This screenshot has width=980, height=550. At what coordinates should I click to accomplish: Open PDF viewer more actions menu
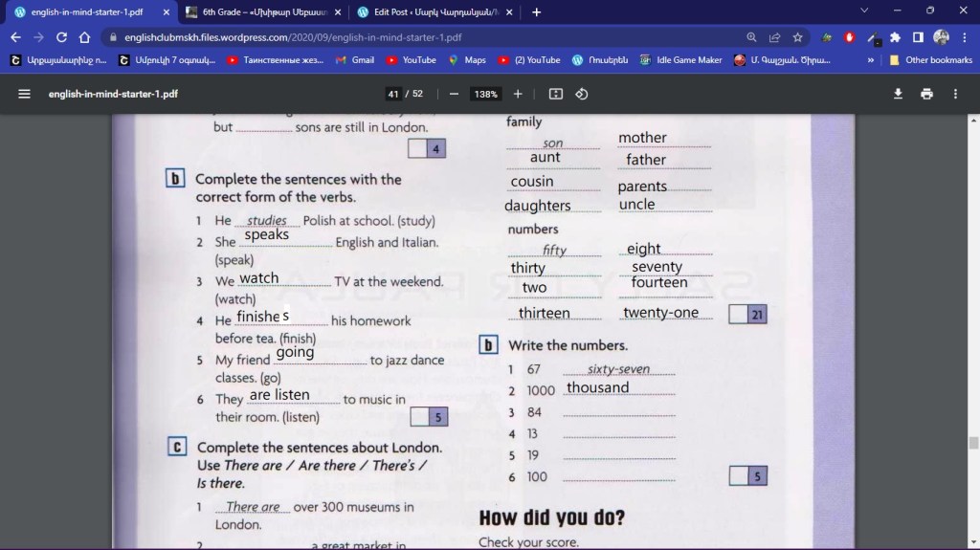(x=955, y=94)
